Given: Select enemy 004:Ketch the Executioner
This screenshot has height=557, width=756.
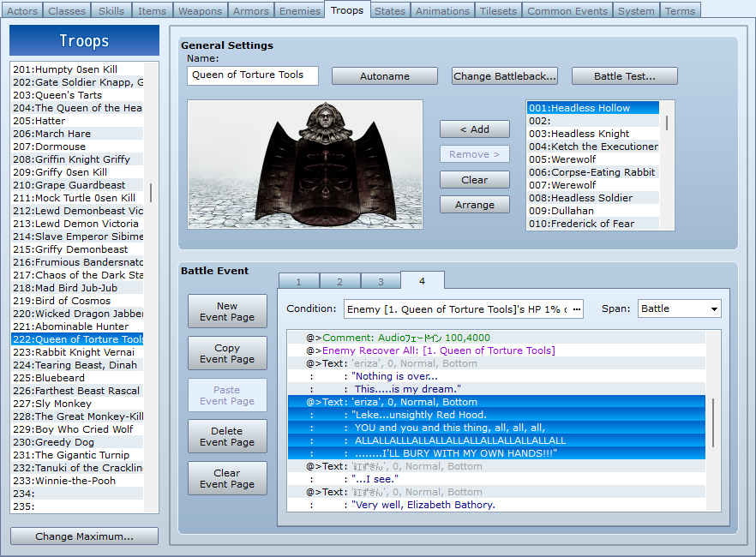Looking at the screenshot, I should click(x=593, y=147).
